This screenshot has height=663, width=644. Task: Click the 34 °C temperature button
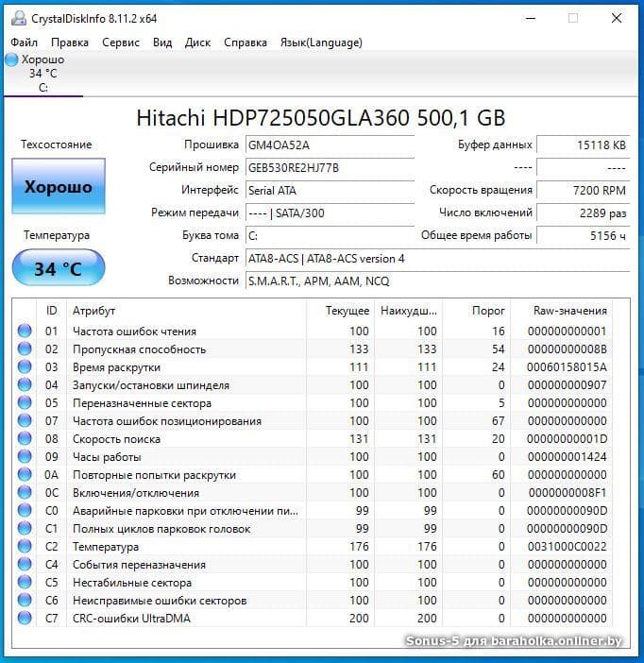click(59, 268)
